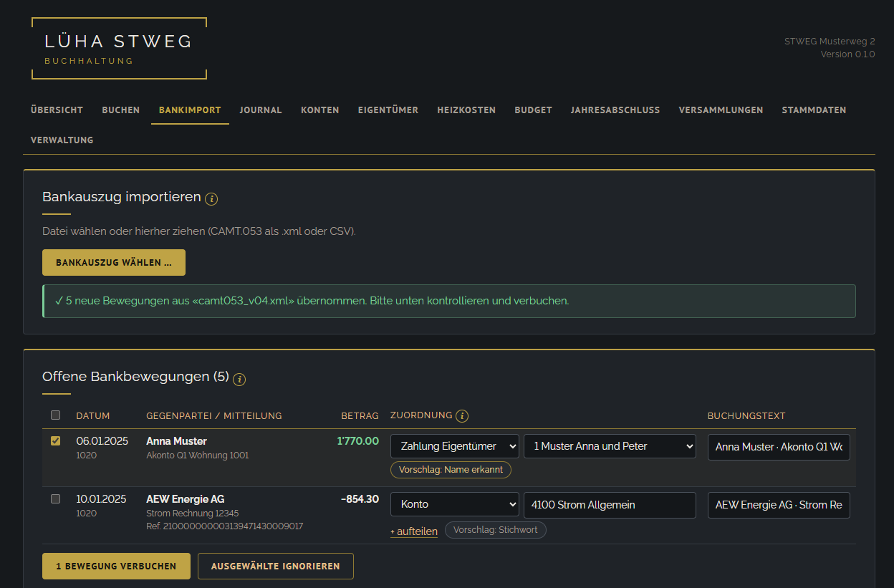Click the Betrag column header

click(360, 416)
